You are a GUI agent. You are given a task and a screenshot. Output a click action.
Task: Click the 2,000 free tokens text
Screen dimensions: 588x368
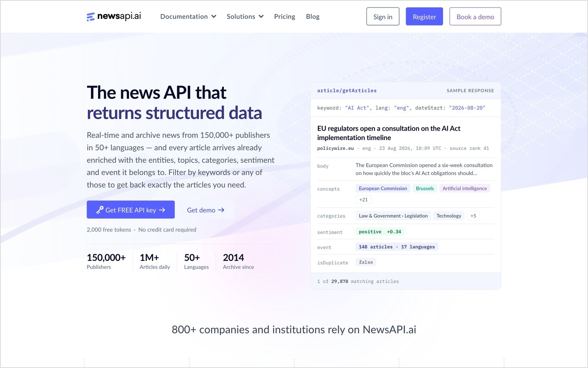[109, 230]
